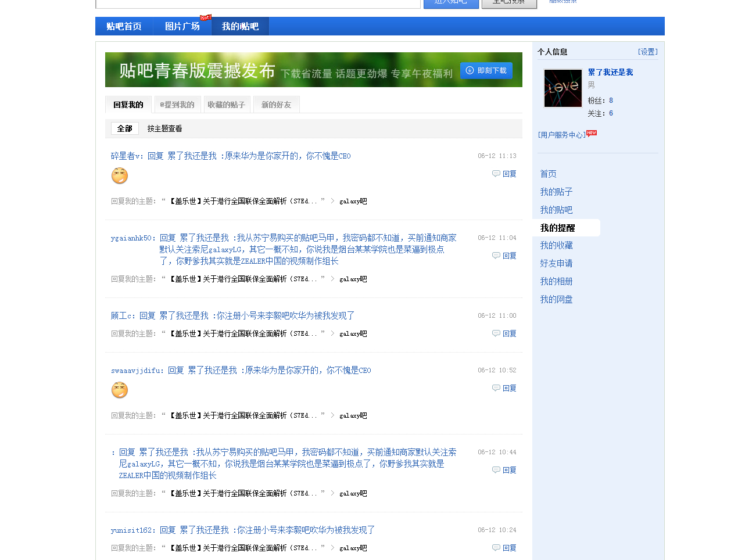Go to 首页 in the sidebar

tap(549, 174)
